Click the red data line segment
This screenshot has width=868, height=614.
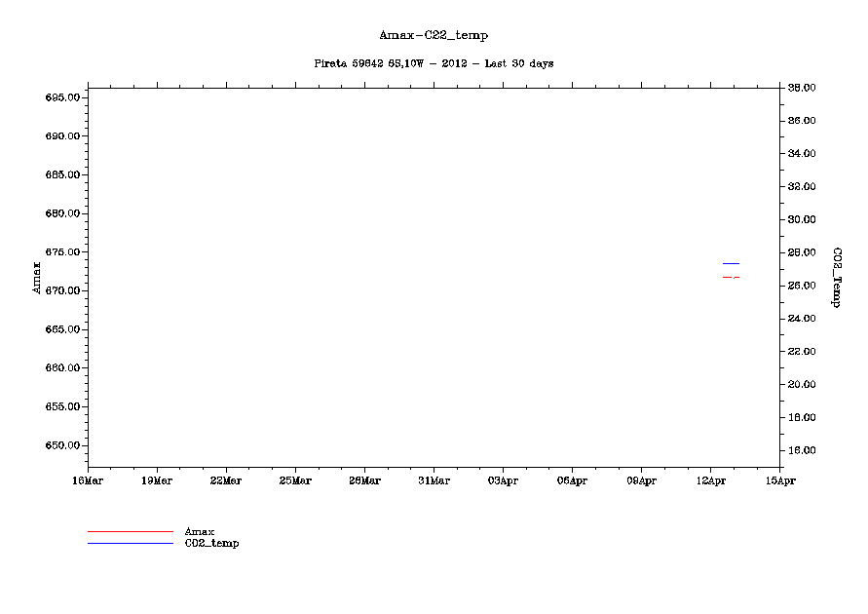(729, 278)
